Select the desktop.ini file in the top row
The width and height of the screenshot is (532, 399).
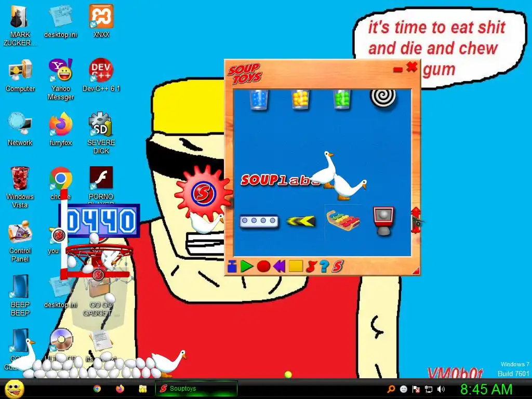(61, 21)
